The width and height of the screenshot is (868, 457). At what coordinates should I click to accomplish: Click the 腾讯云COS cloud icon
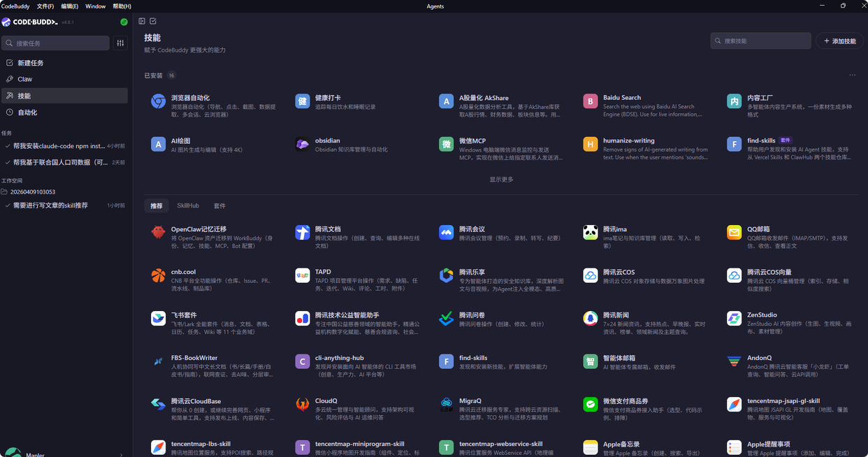click(591, 275)
